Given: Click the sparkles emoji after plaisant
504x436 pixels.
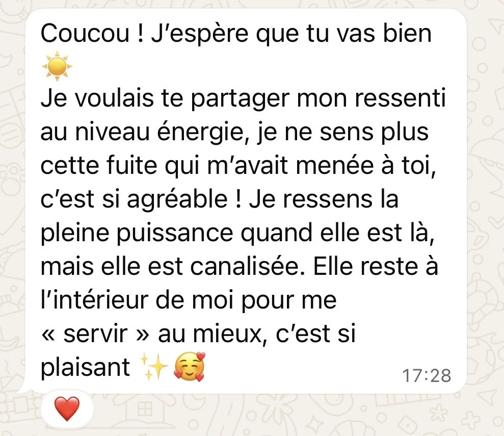Looking at the screenshot, I should tap(154, 367).
